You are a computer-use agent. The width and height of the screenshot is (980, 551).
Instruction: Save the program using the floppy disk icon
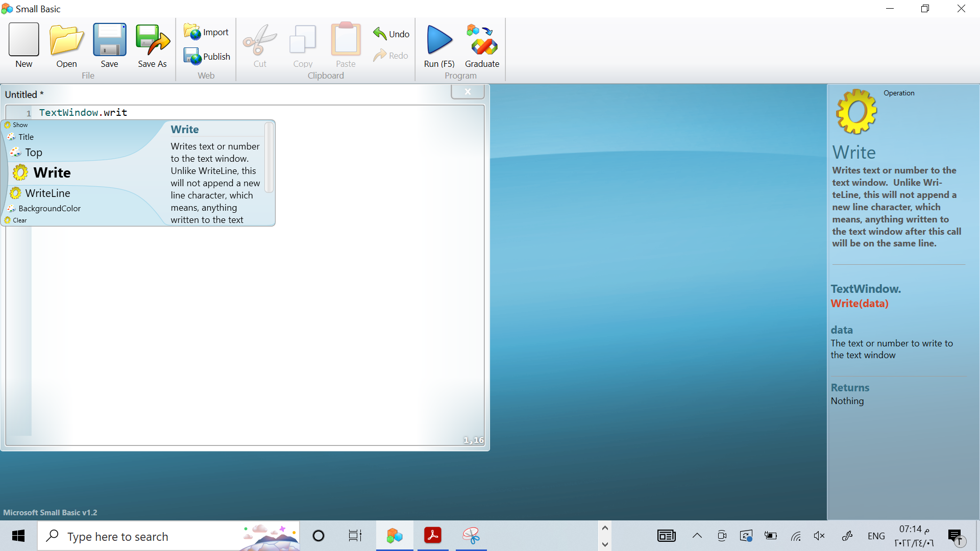click(109, 45)
